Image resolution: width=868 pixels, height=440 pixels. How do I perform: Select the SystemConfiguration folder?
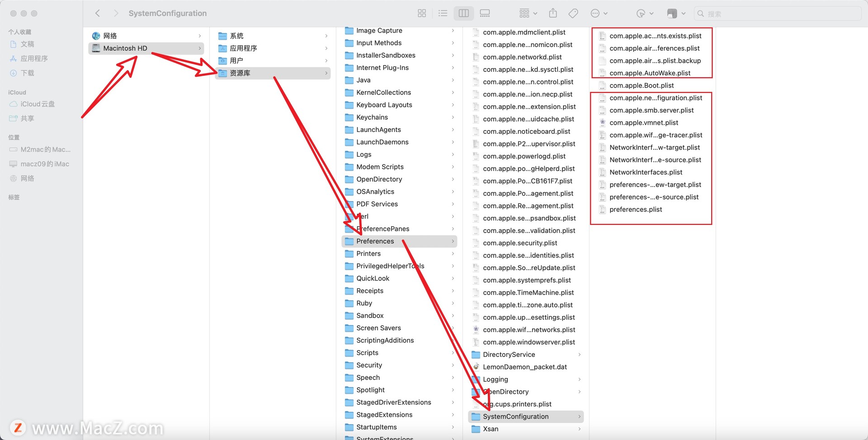coord(526,417)
